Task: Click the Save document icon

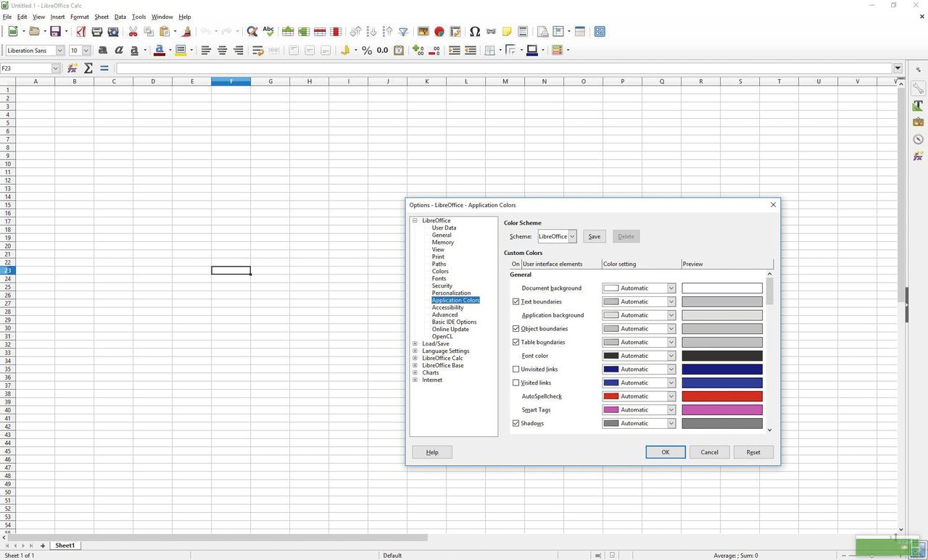Action: pos(55,32)
